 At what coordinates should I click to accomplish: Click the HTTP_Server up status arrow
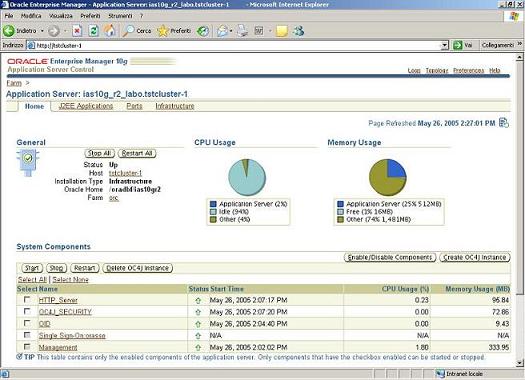point(198,300)
